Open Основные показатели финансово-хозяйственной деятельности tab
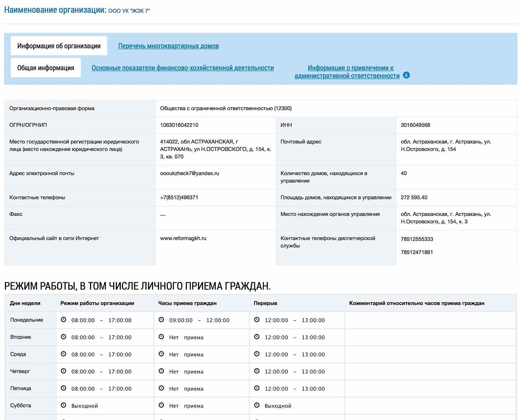522x420 pixels. click(x=183, y=68)
